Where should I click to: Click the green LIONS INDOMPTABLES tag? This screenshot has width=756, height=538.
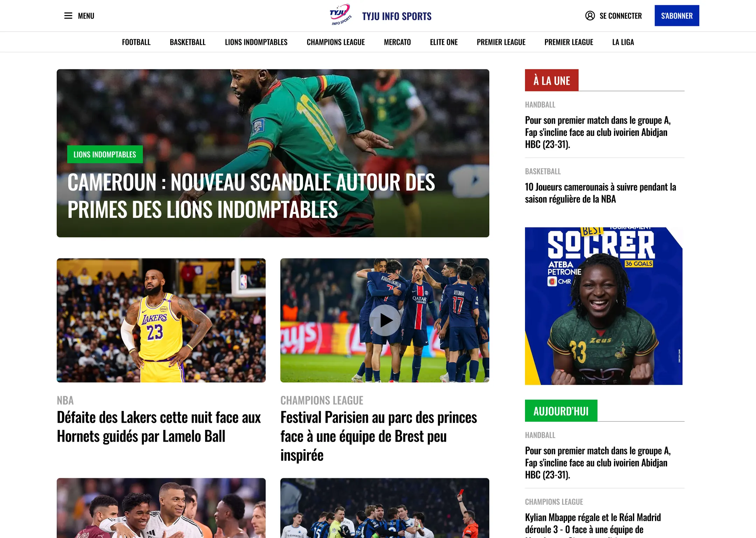point(105,154)
